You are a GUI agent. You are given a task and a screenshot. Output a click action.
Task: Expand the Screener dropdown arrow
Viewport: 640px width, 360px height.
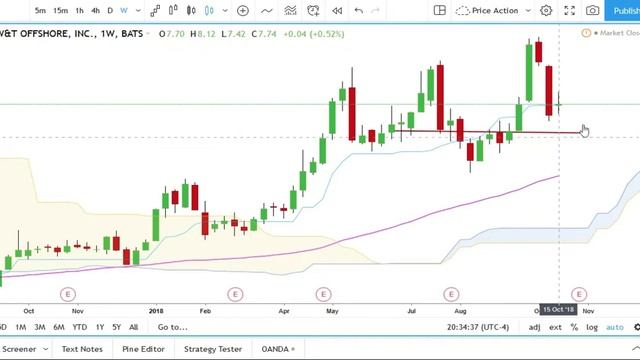coord(45,349)
